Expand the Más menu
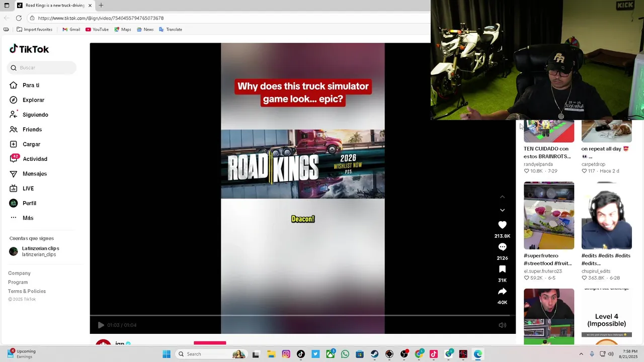 point(28,218)
